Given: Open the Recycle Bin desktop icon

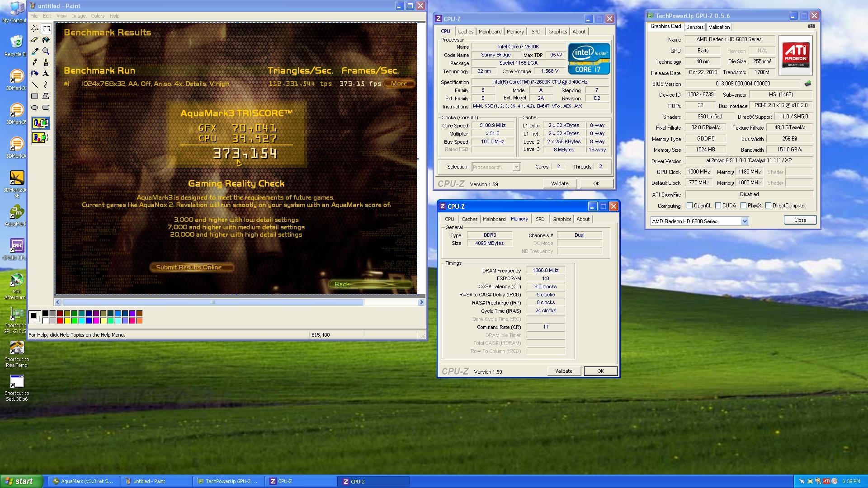Looking at the screenshot, I should (16, 45).
